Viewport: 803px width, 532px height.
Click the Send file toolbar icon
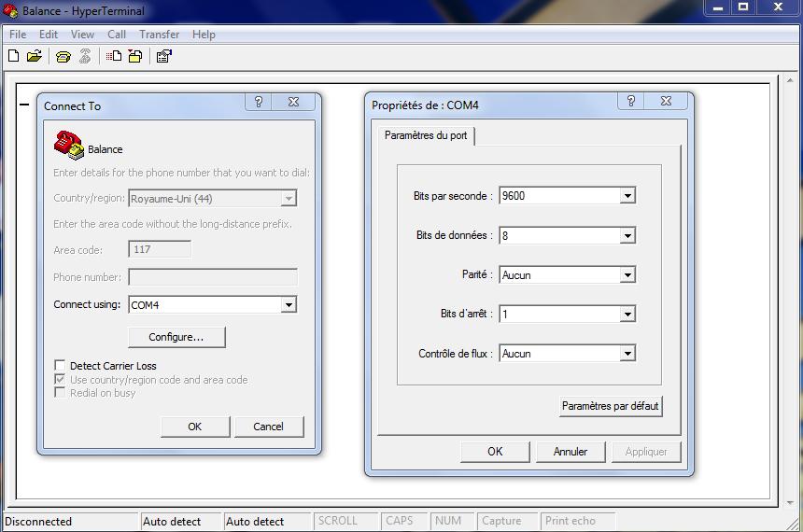pos(114,56)
